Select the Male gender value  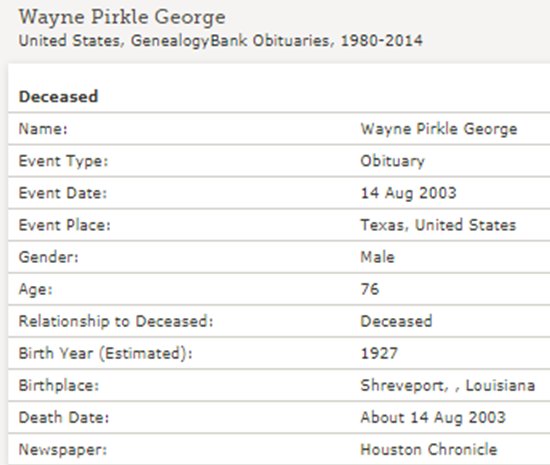point(377,257)
